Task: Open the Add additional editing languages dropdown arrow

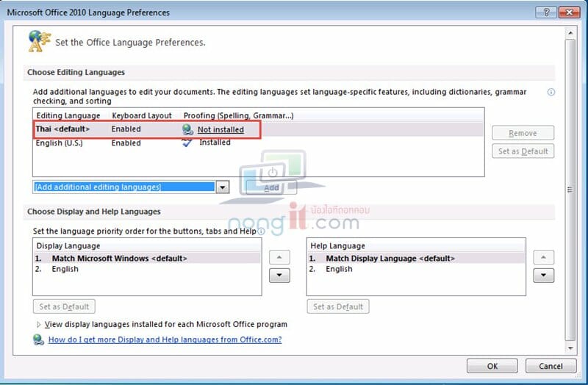Action: 223,187
